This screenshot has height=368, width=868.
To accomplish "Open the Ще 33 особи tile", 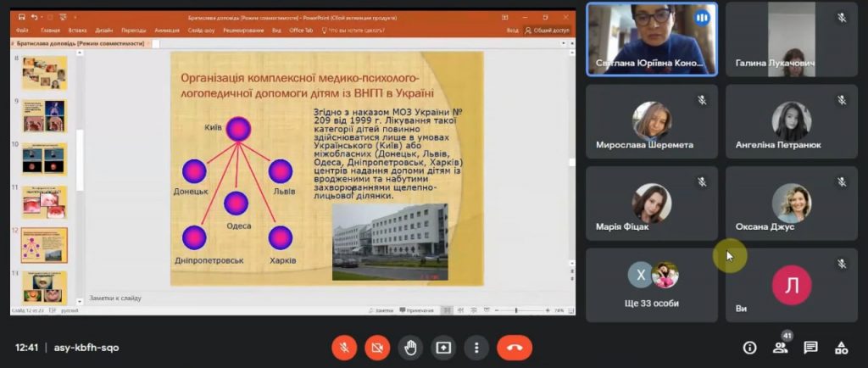I will click(652, 284).
